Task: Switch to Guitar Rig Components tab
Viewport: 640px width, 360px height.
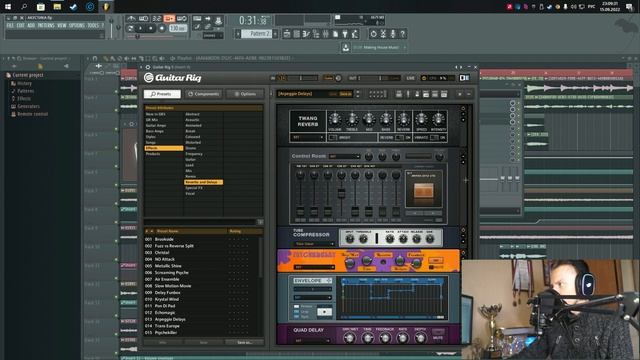Action: click(x=204, y=94)
